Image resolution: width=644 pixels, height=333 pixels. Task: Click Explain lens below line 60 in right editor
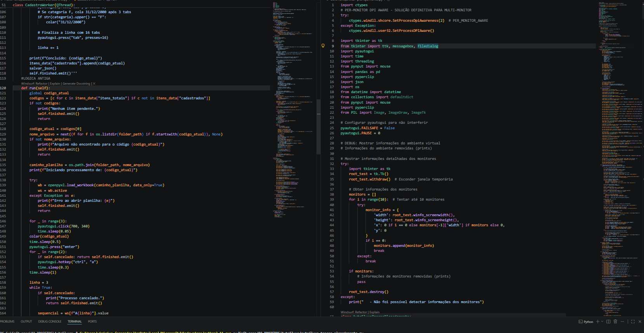[374, 312]
